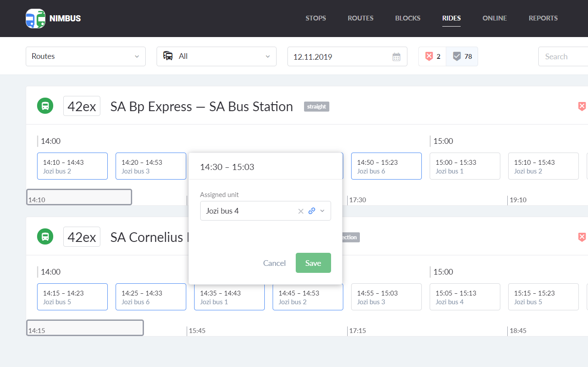Click the Nimbus logo icon
The height and width of the screenshot is (367, 588).
tap(35, 18)
